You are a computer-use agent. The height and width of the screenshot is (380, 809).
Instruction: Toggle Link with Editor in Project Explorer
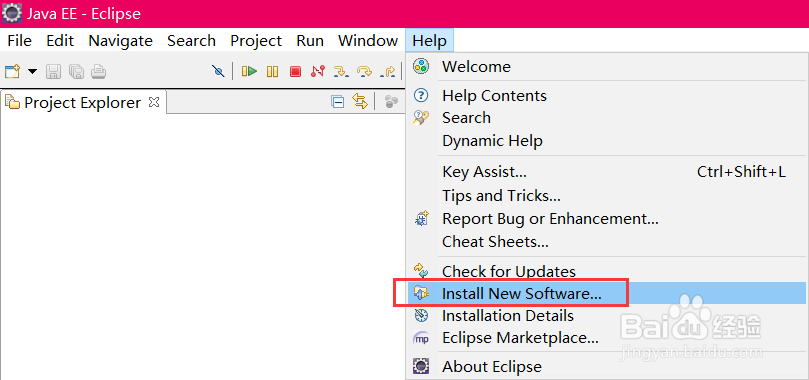[x=360, y=101]
